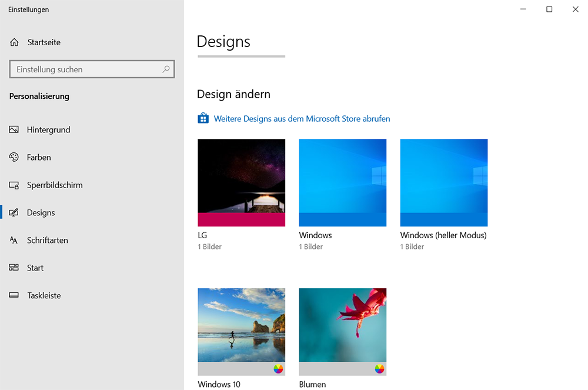Click the Taskleiste icon in sidebar
588x390 pixels.
[14, 295]
